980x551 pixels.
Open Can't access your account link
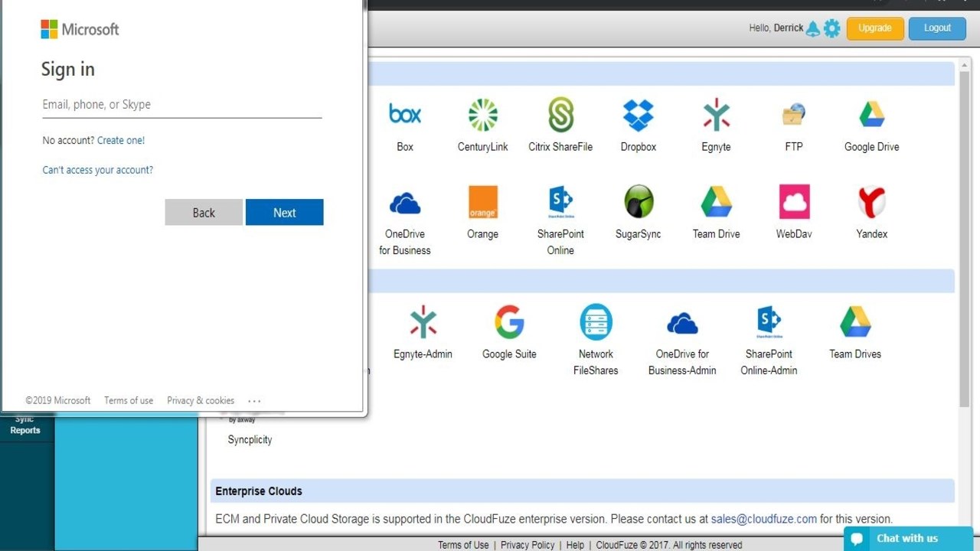(x=98, y=170)
